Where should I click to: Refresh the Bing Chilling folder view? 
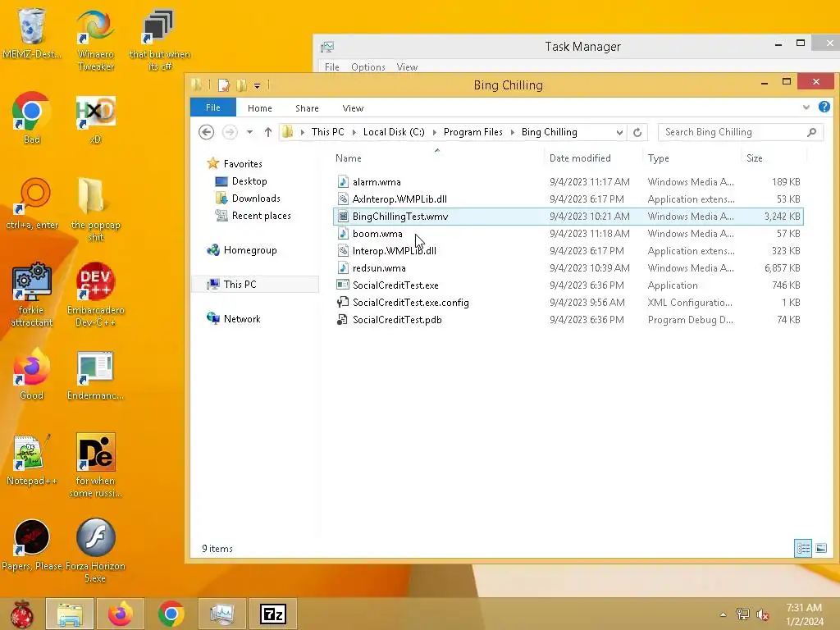pyautogui.click(x=637, y=132)
